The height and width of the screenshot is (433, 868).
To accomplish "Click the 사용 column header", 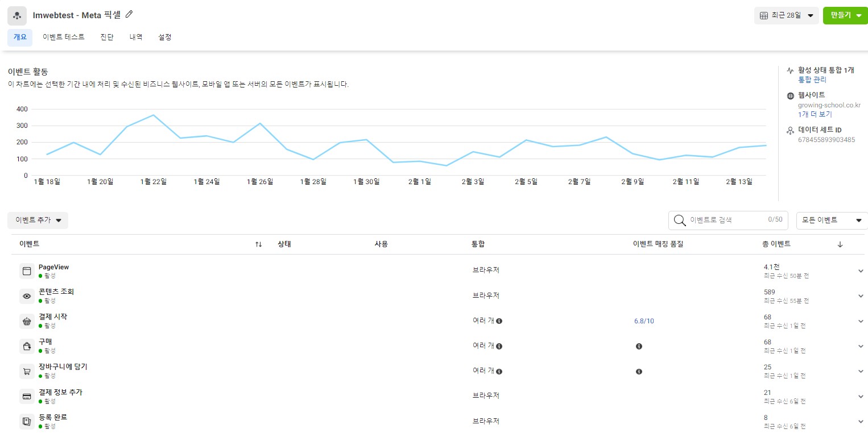I will pos(381,244).
